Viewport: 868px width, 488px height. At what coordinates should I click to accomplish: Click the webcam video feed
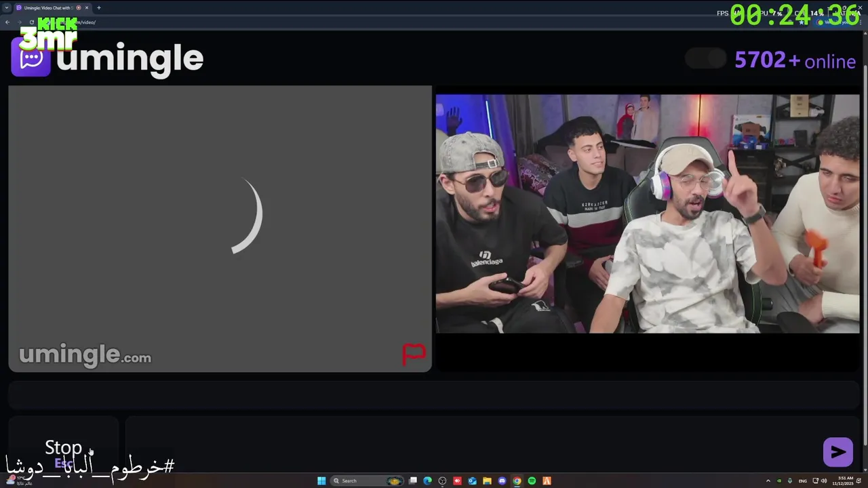point(648,213)
